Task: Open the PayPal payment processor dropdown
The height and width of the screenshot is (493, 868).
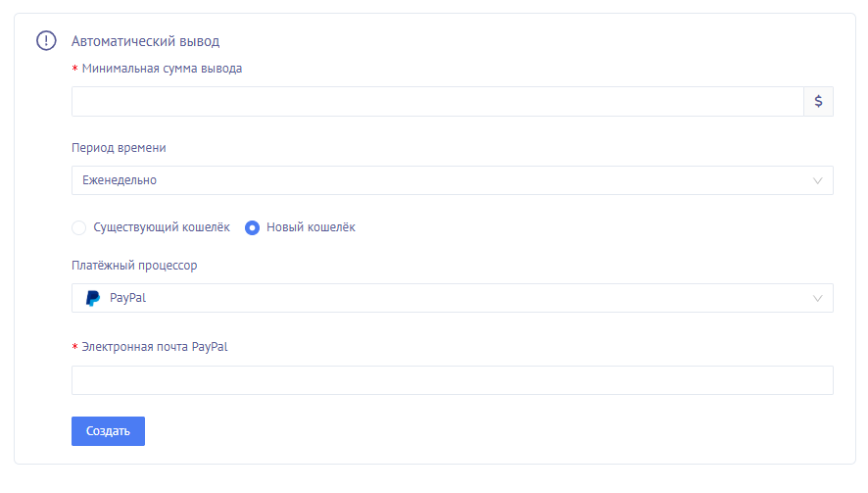Action: tap(441, 298)
